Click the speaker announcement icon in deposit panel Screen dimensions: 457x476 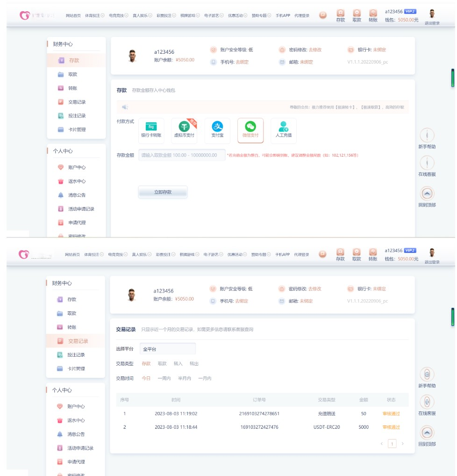coord(125,107)
